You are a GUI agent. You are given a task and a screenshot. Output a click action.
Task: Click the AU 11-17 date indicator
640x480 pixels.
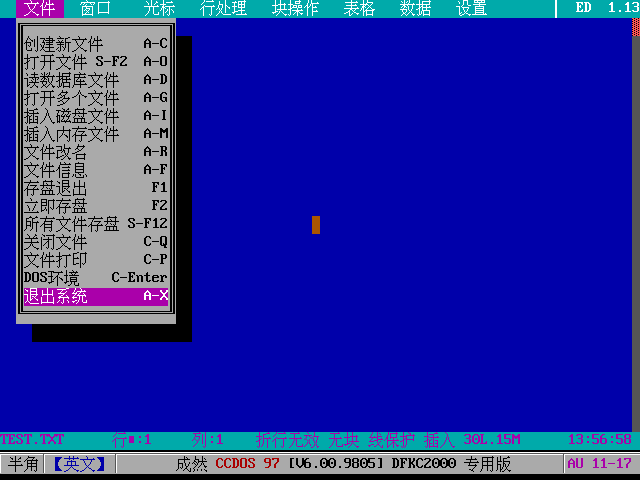pos(600,464)
